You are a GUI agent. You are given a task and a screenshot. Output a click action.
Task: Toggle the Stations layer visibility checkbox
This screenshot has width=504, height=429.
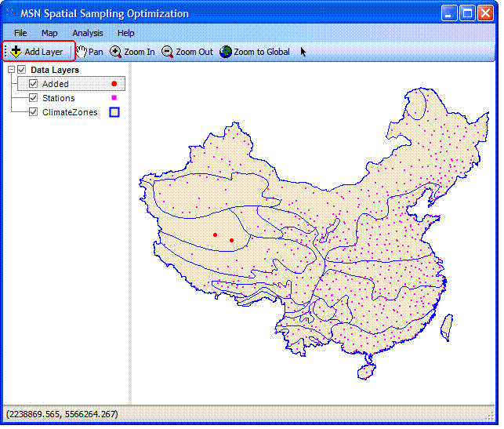[33, 98]
